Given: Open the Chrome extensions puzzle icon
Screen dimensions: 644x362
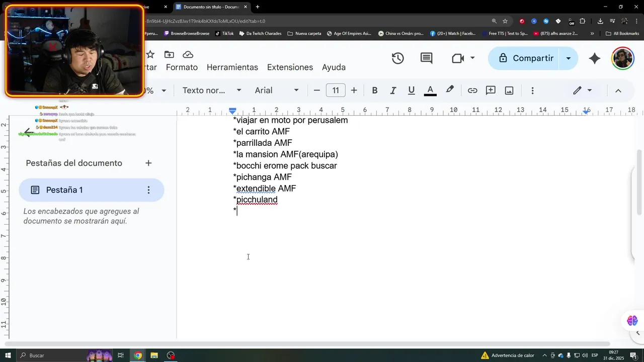Looking at the screenshot, I should pos(583,21).
